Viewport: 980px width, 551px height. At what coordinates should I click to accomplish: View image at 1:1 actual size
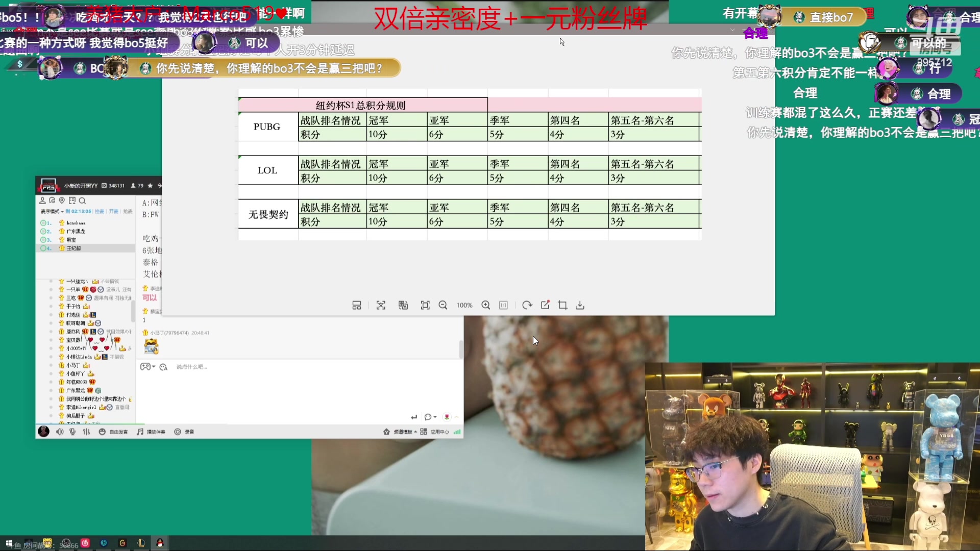pyautogui.click(x=503, y=305)
